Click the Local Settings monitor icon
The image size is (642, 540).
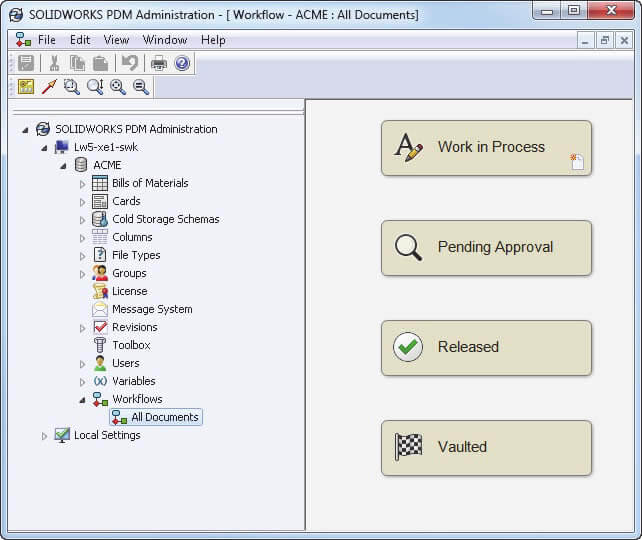click(62, 435)
